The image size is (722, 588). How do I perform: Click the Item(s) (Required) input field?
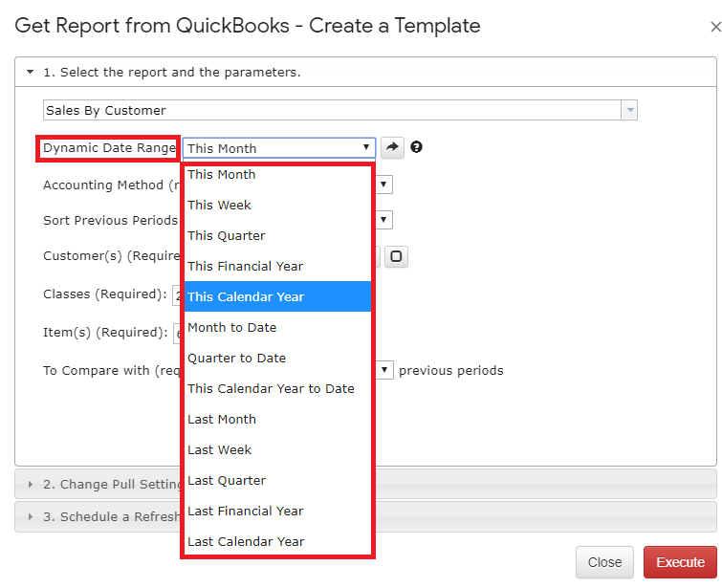pos(177,334)
